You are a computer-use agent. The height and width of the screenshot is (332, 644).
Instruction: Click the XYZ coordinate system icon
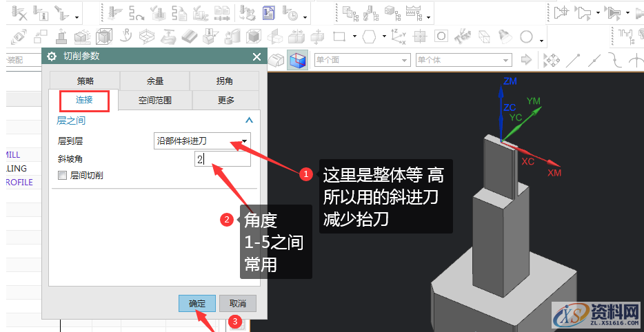tap(398, 37)
